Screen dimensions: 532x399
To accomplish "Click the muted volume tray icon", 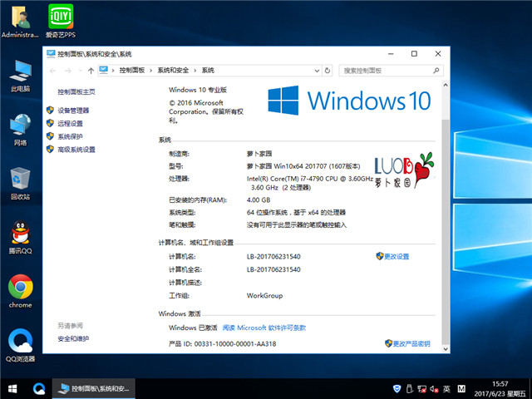I will (x=434, y=389).
